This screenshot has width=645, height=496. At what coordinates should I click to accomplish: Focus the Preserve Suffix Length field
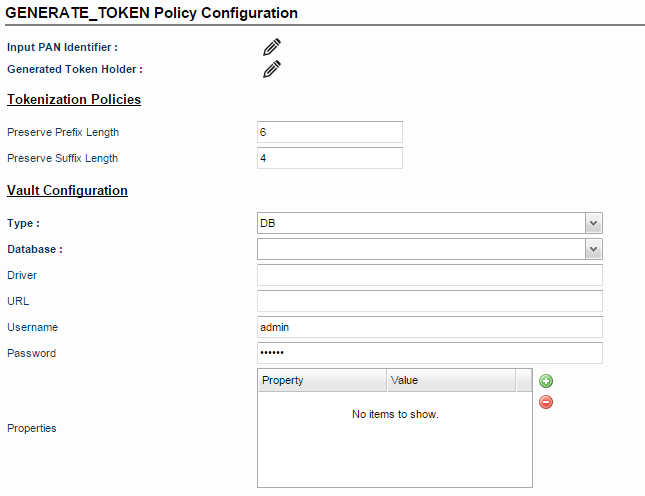(x=330, y=158)
